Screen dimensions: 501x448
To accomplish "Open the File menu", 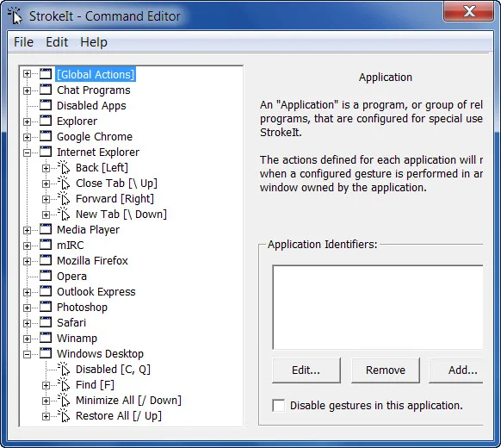I will [23, 42].
